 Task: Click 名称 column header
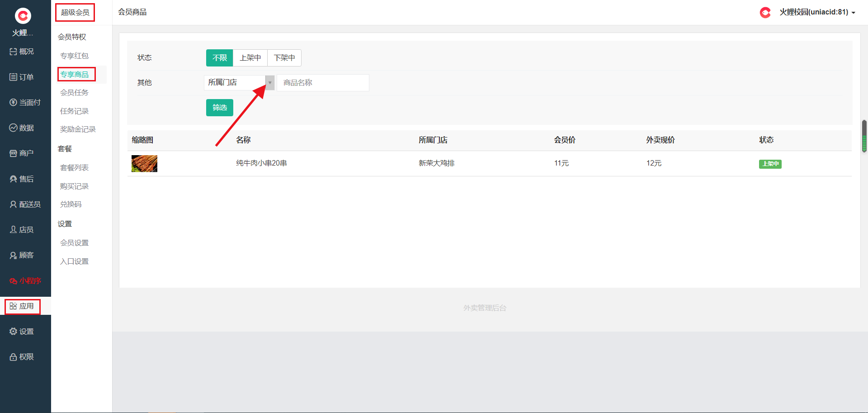[243, 140]
